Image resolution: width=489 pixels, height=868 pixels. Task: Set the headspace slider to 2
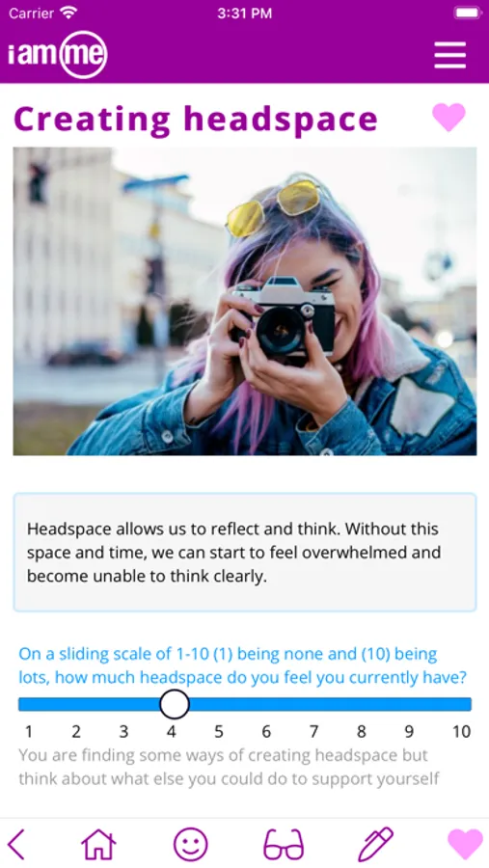tap(76, 704)
